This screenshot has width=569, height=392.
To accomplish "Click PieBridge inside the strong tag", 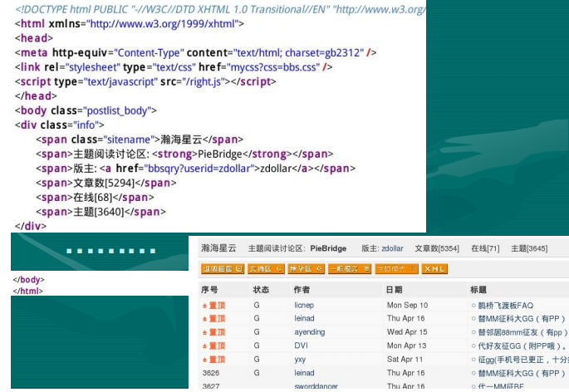I will [220, 154].
